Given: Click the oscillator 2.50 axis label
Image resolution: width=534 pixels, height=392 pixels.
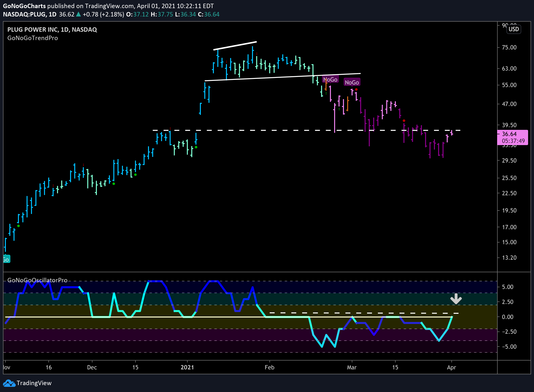Looking at the screenshot, I should coord(507,302).
